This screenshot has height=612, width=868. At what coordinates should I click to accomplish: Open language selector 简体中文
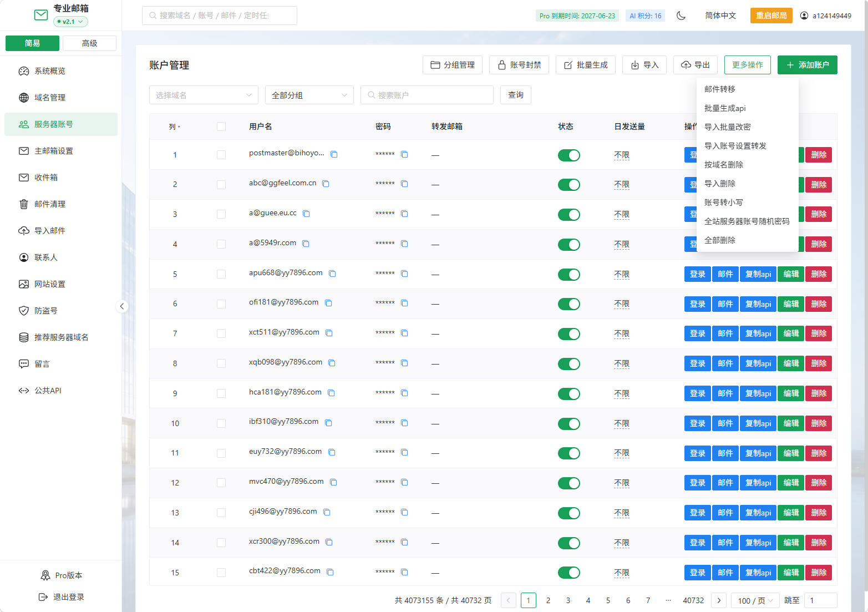[x=720, y=16]
